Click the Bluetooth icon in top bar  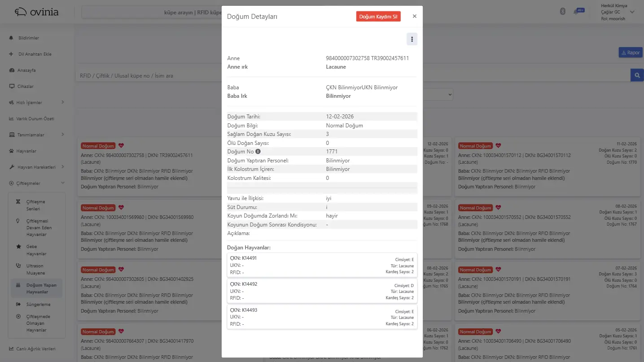pos(563,12)
